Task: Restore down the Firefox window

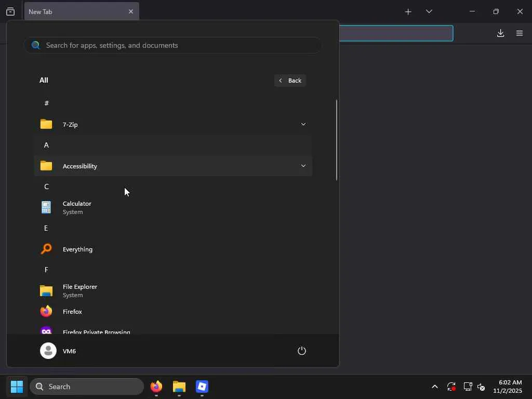Action: tap(496, 11)
